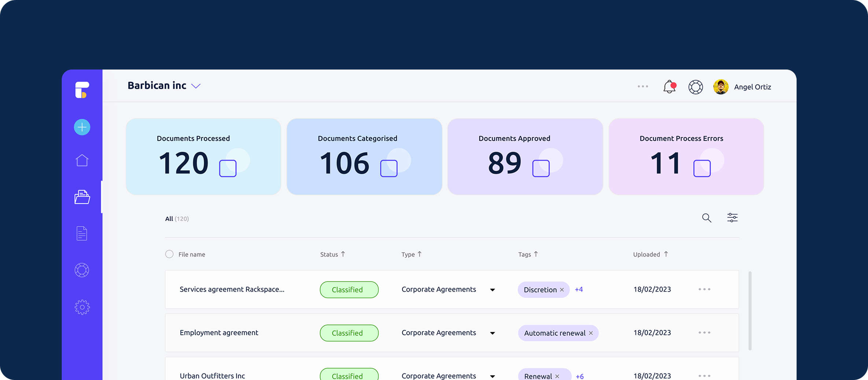Select the documents folder icon in sidebar
The width and height of the screenshot is (868, 380).
(82, 197)
